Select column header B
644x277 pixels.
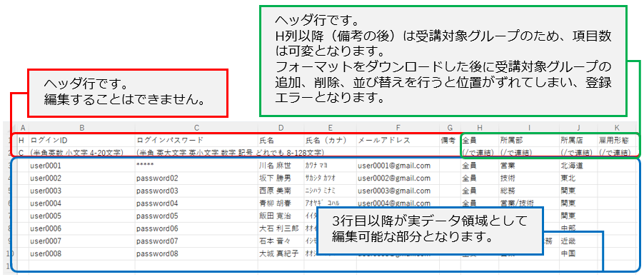tap(81, 128)
